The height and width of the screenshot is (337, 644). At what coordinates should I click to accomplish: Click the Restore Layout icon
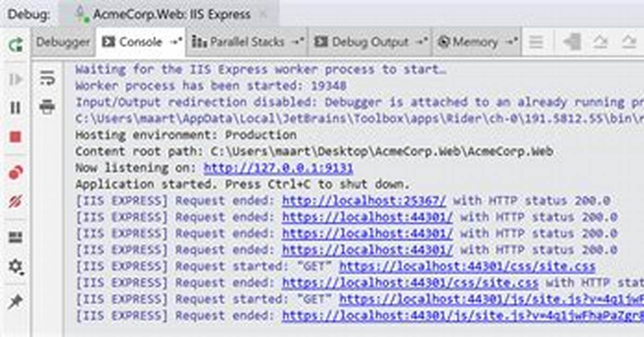[16, 237]
